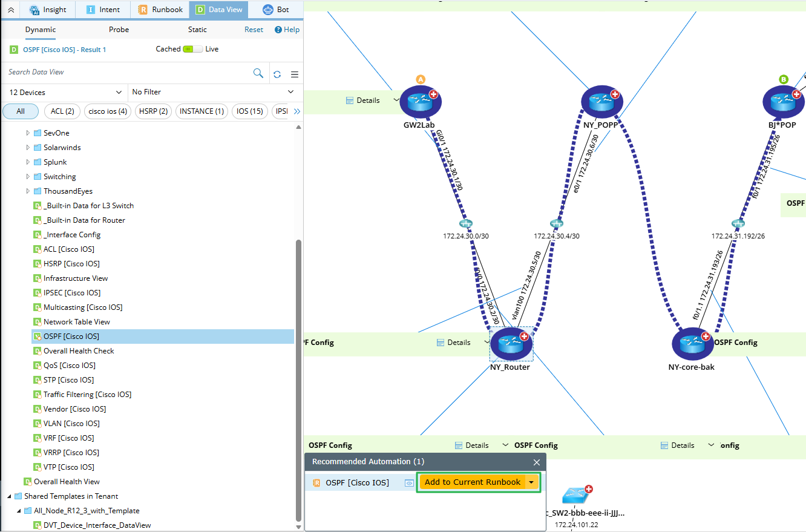Screen dimensions: 806x532
Task: Close the Recommended Automation panel
Action: [536, 462]
